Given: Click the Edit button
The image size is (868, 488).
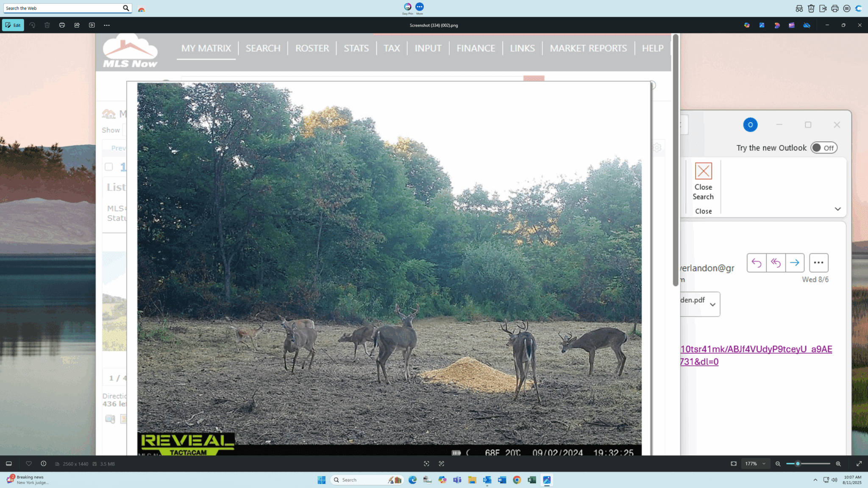Looking at the screenshot, I should click(13, 25).
